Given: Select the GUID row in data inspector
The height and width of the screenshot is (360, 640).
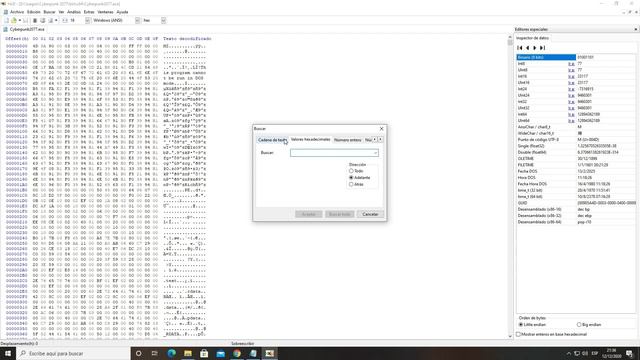Looking at the screenshot, I should click(576, 203).
